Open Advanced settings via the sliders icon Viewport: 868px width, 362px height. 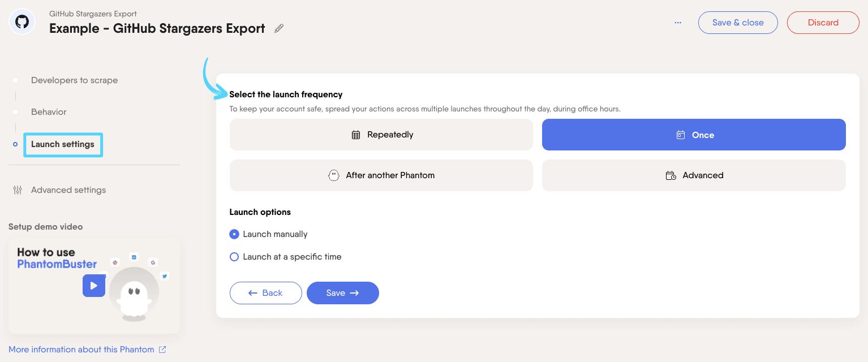coord(18,190)
